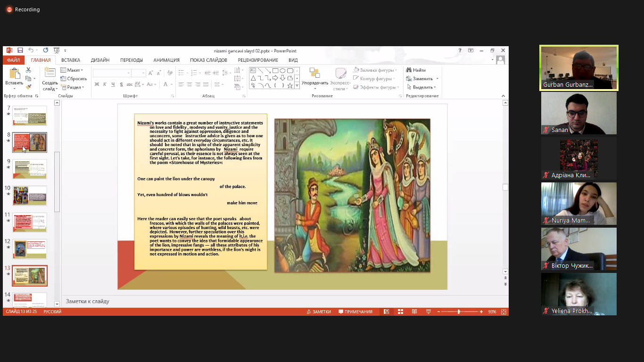
Task: Select the five-point star shape
Action: 289,85
